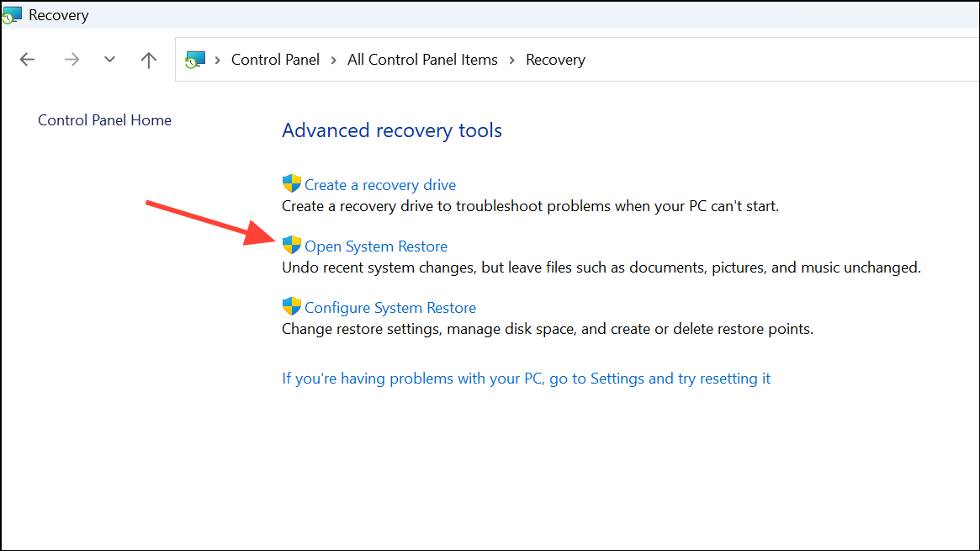
Task: Click the Recovery icon in the address bar
Action: click(194, 59)
